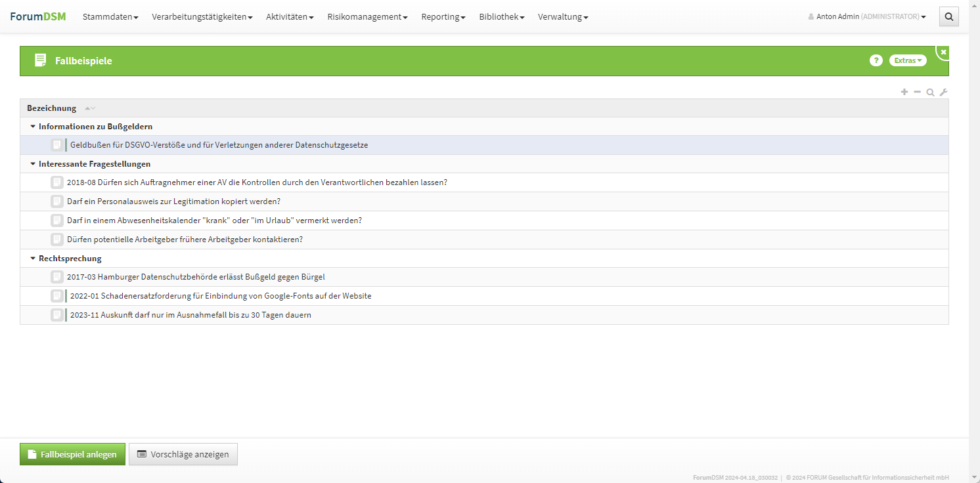Click the help question mark icon

[876, 60]
